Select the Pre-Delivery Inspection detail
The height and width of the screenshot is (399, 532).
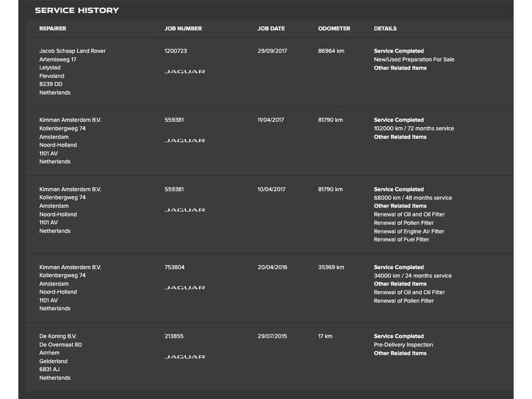[x=403, y=345]
